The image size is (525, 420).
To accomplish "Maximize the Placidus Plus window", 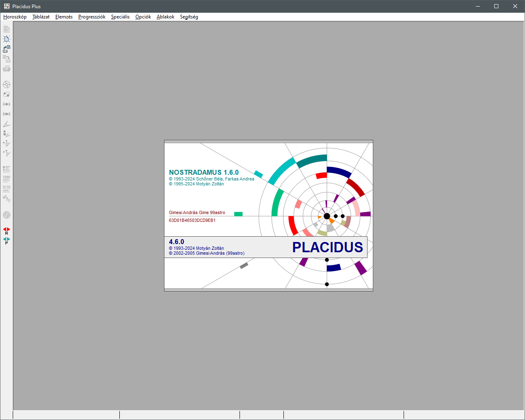I will (x=496, y=6).
